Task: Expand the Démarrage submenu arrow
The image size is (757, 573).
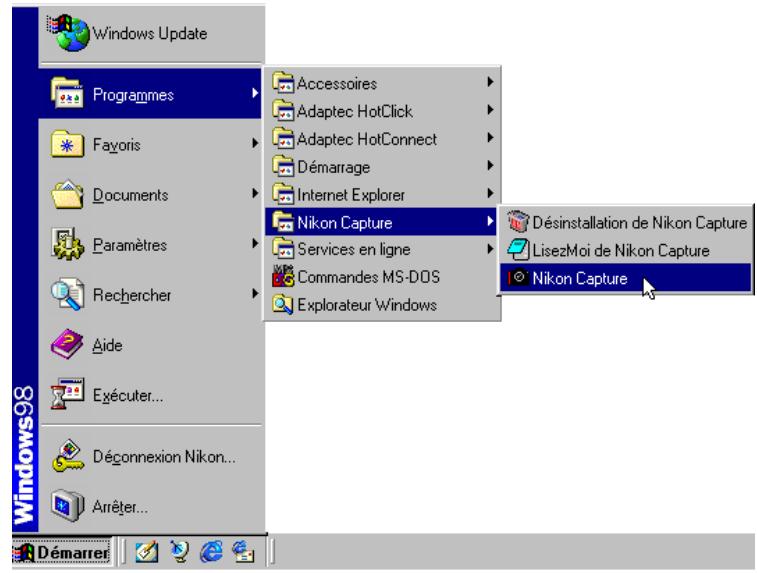Action: pyautogui.click(x=490, y=166)
